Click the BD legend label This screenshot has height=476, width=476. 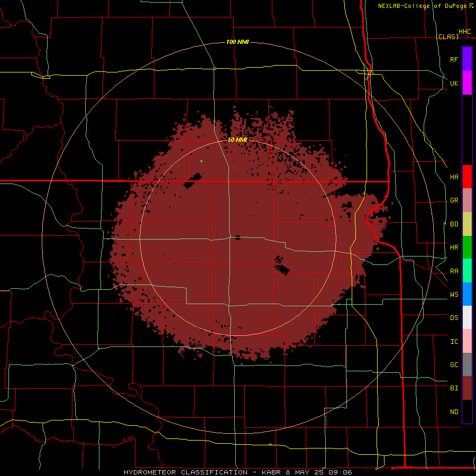click(x=454, y=224)
